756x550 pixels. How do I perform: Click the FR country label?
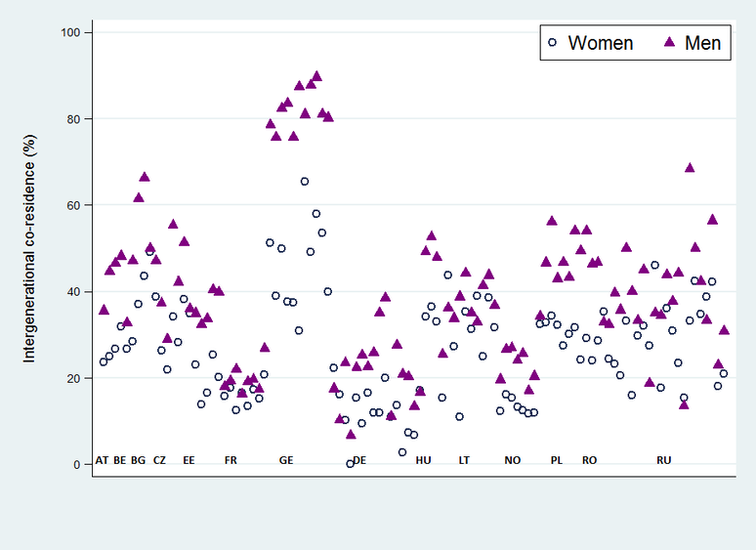click(x=231, y=460)
